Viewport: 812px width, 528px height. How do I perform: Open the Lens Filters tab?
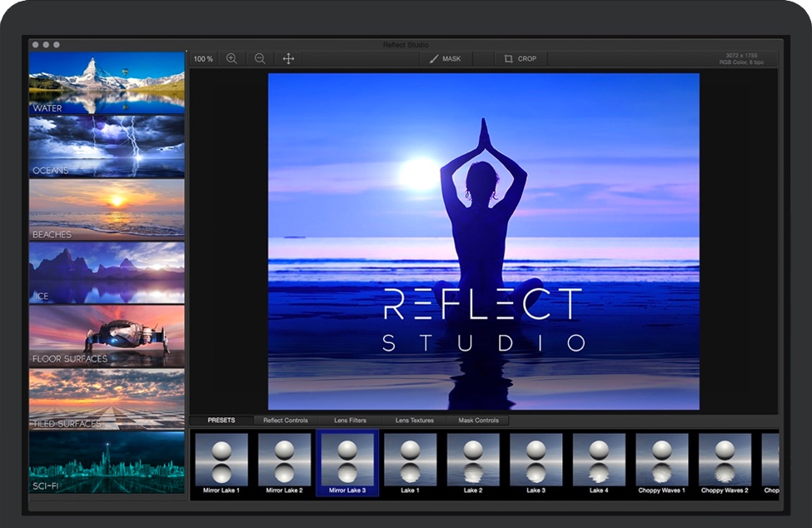352,421
